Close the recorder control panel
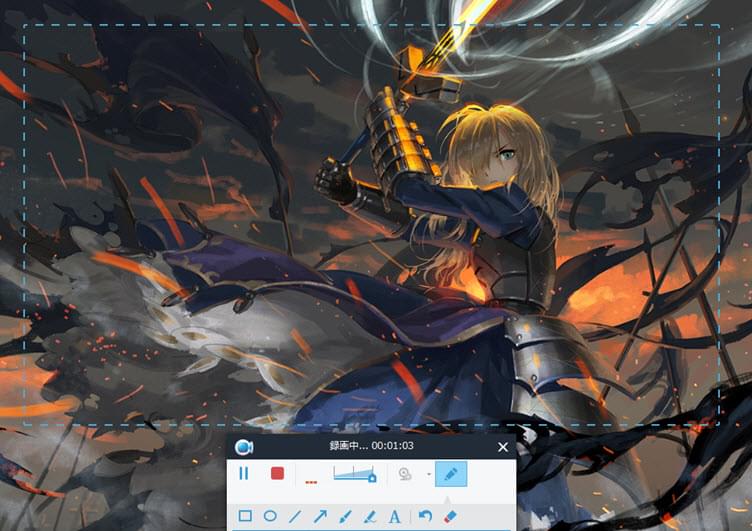The height and width of the screenshot is (531, 752). (x=503, y=447)
